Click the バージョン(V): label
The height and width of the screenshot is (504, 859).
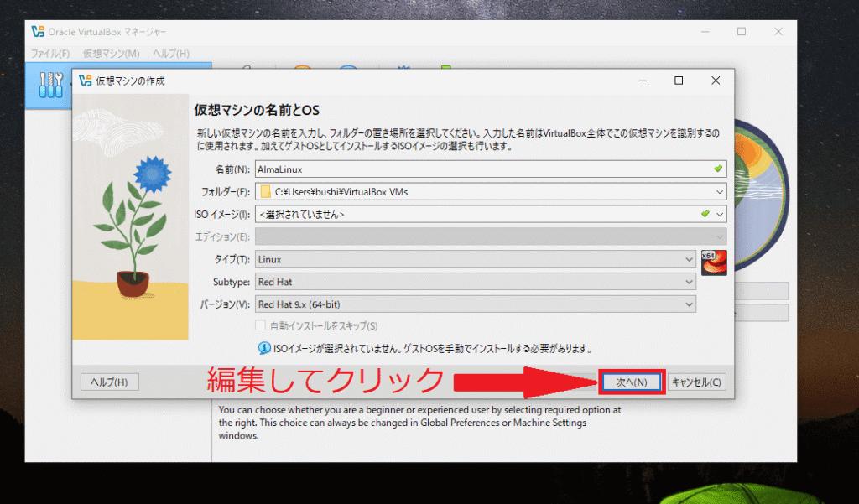point(225,304)
